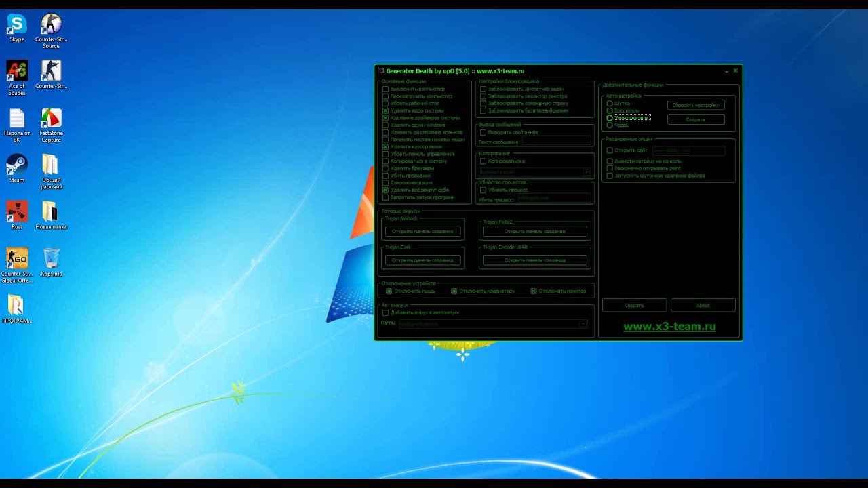This screenshot has height=488, width=868.
Task: Tick the 'Копироваться в систему' checkbox
Action: coord(386,161)
